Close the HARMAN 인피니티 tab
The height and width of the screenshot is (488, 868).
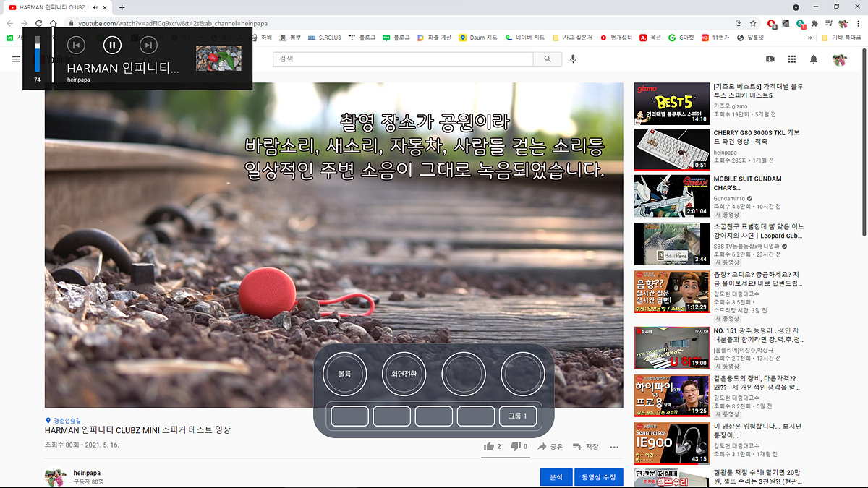click(x=106, y=7)
